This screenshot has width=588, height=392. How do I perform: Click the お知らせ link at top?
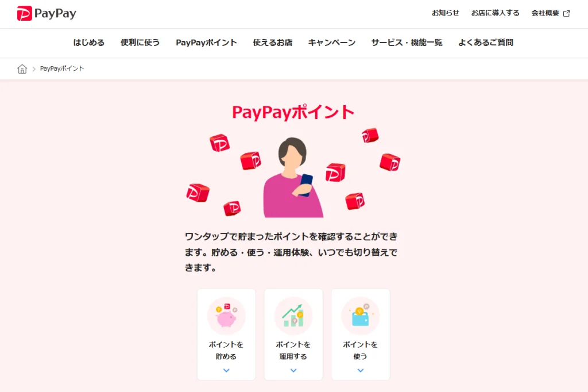[x=446, y=13]
